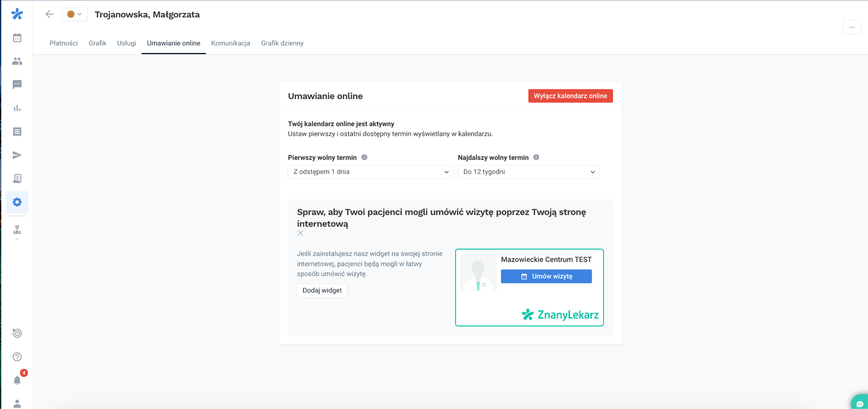Select the send/paper plane sidebar icon
The height and width of the screenshot is (409, 868).
pyautogui.click(x=17, y=155)
